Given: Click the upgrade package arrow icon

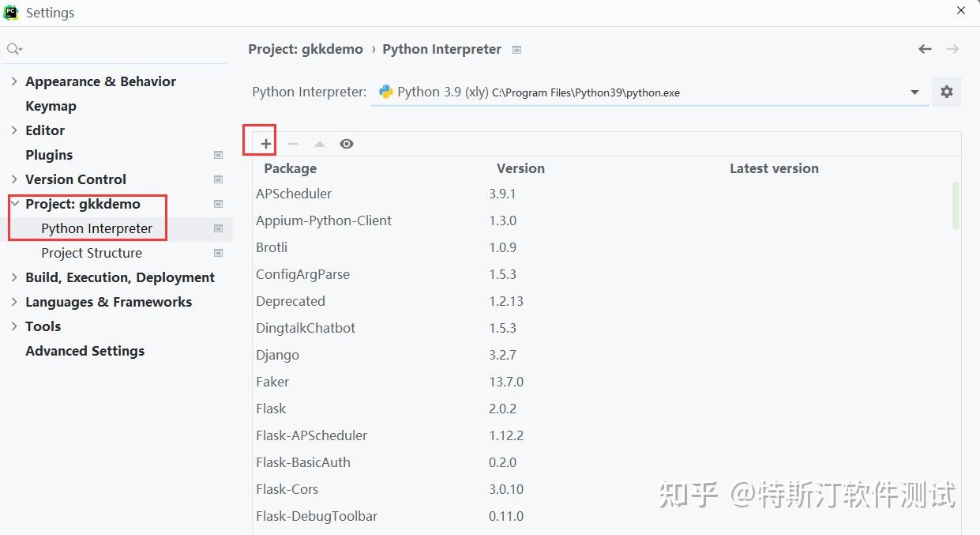Looking at the screenshot, I should [319, 144].
